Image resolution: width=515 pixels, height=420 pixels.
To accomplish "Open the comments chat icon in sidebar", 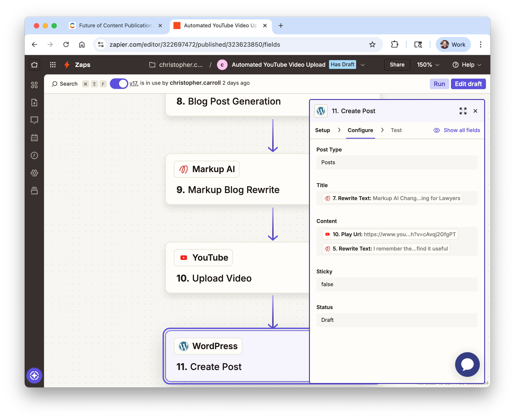I will click(34, 120).
